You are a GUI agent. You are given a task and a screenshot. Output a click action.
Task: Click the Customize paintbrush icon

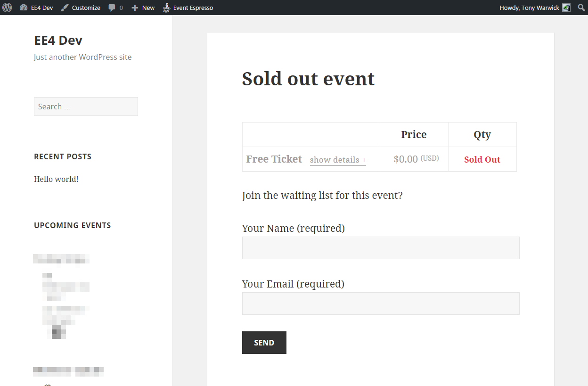coord(65,8)
